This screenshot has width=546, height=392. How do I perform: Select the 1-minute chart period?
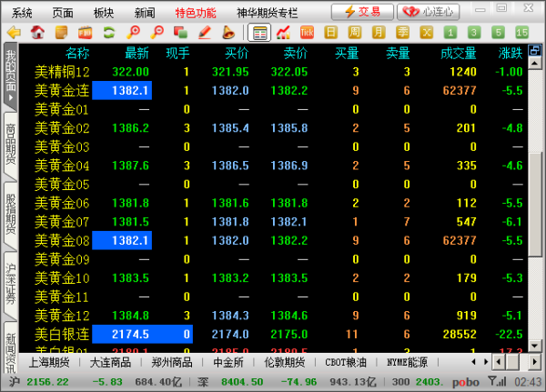tap(450, 33)
